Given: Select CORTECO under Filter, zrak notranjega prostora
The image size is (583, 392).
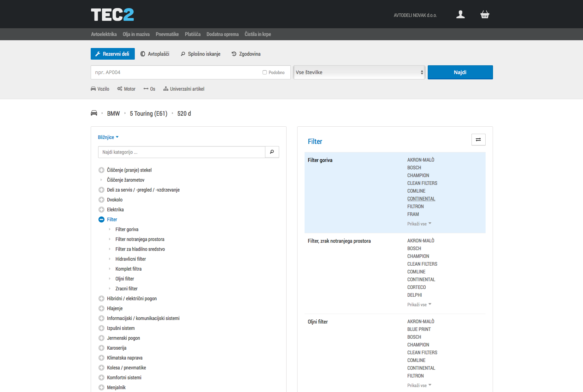Looking at the screenshot, I should click(x=416, y=287).
